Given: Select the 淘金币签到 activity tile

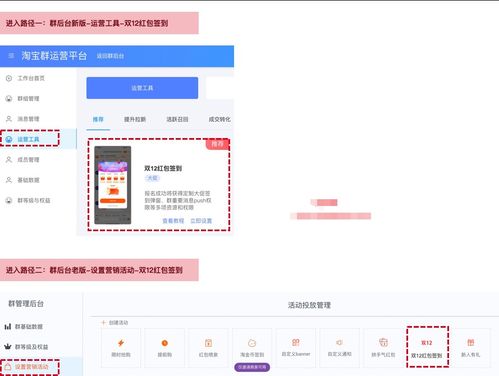Looking at the screenshot, I should pos(252,347).
